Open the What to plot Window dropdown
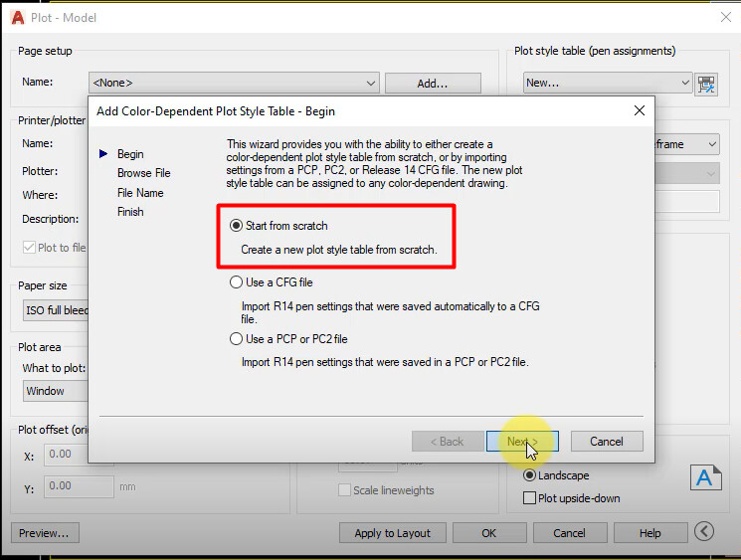741x560 pixels. (x=57, y=391)
